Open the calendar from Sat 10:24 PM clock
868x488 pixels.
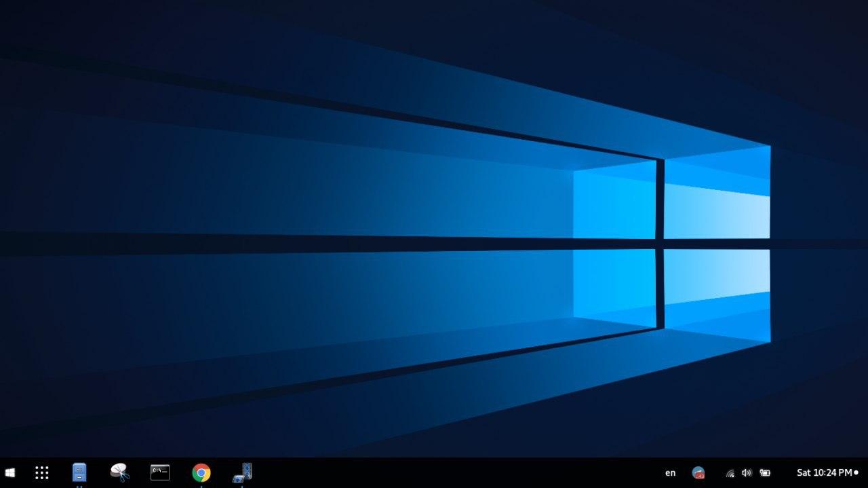[x=824, y=472]
